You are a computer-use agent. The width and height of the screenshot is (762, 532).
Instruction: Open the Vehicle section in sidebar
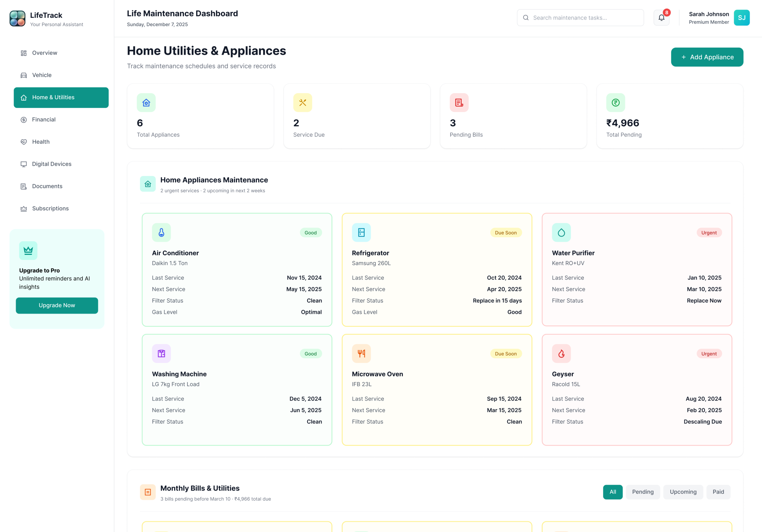point(41,75)
